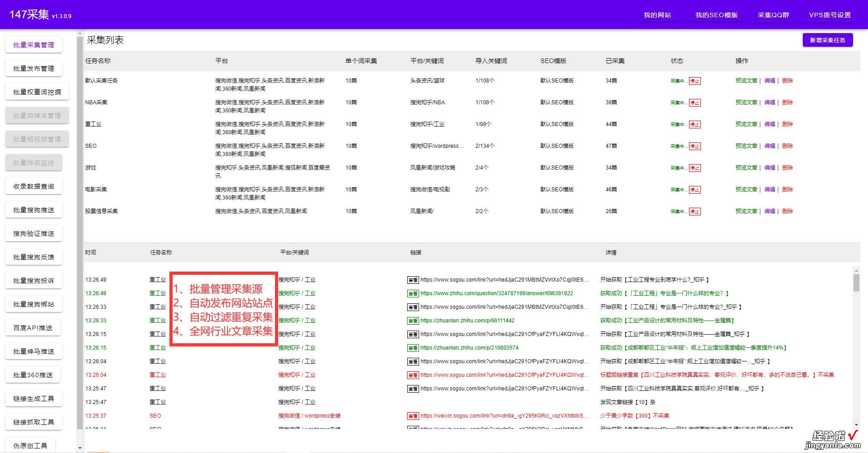Click 查看 icon beside zhuanlan.zhihu.com/p/210803574 link
The height and width of the screenshot is (453, 868).
point(413,348)
